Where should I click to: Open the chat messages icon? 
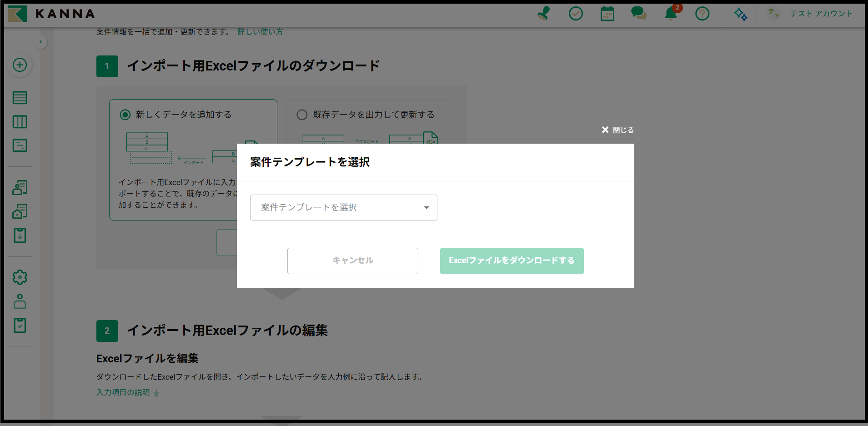(x=638, y=14)
